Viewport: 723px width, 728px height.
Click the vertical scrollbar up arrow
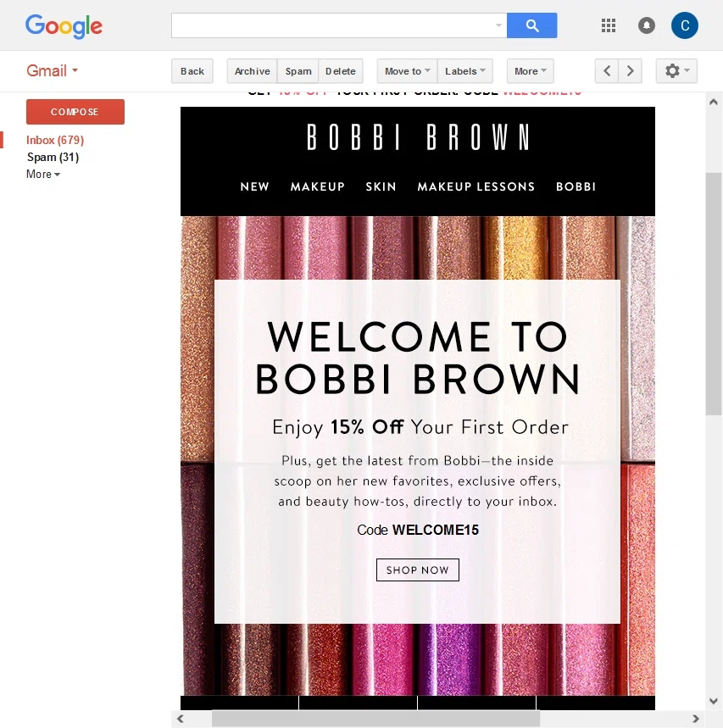714,102
